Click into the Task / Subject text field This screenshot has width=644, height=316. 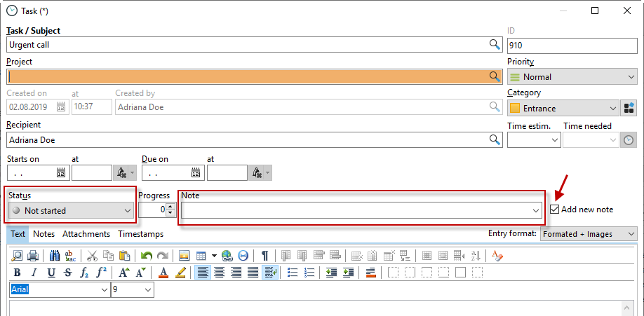[x=246, y=45]
